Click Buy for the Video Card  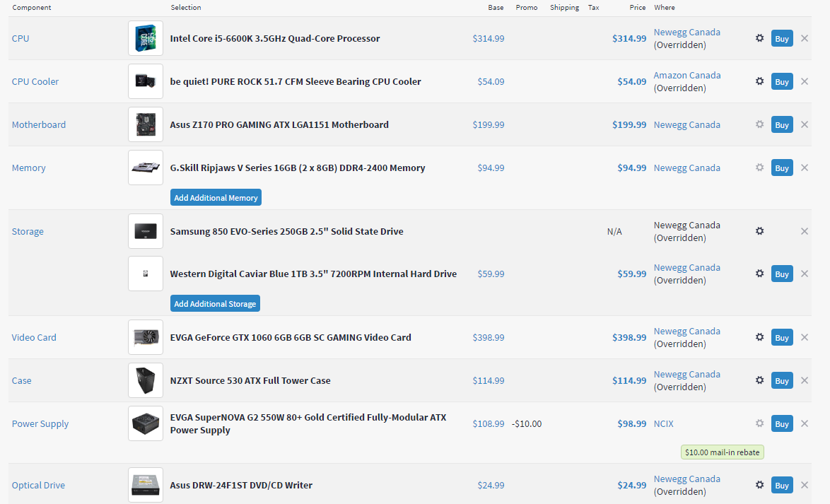tap(782, 336)
